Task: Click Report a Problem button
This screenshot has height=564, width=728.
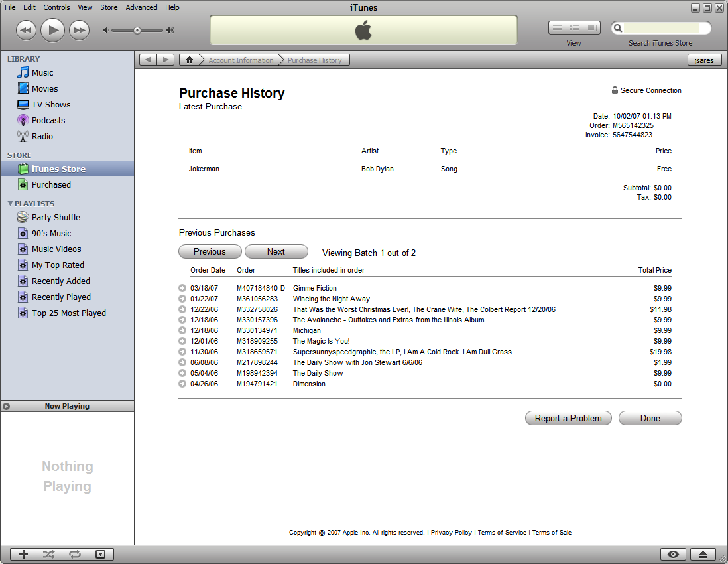Action: (568, 418)
